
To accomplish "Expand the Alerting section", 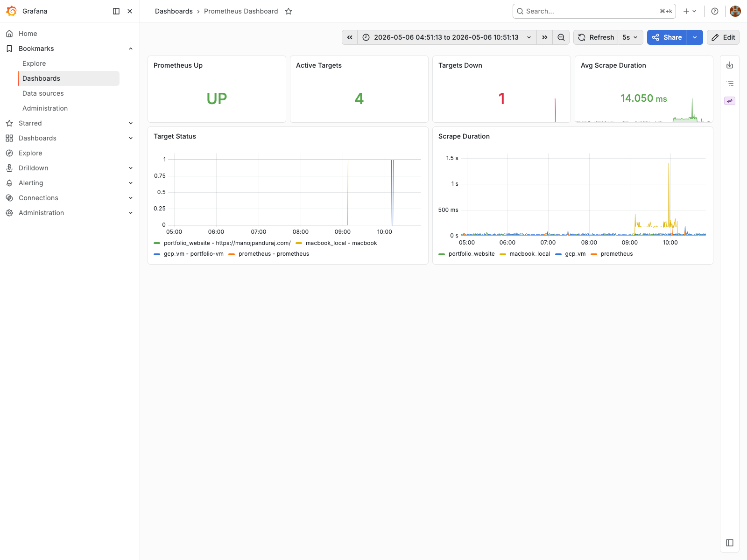I will (131, 183).
